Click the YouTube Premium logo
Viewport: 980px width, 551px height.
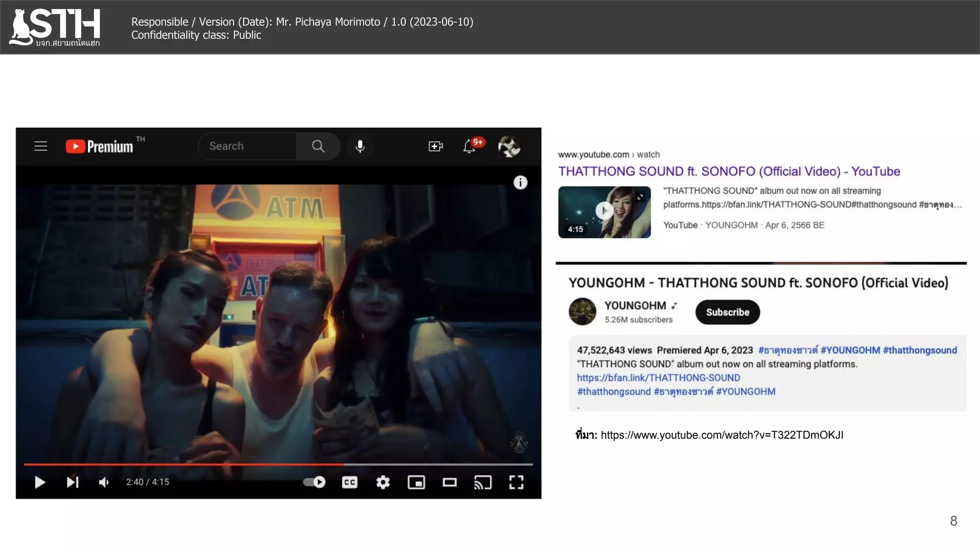100,146
